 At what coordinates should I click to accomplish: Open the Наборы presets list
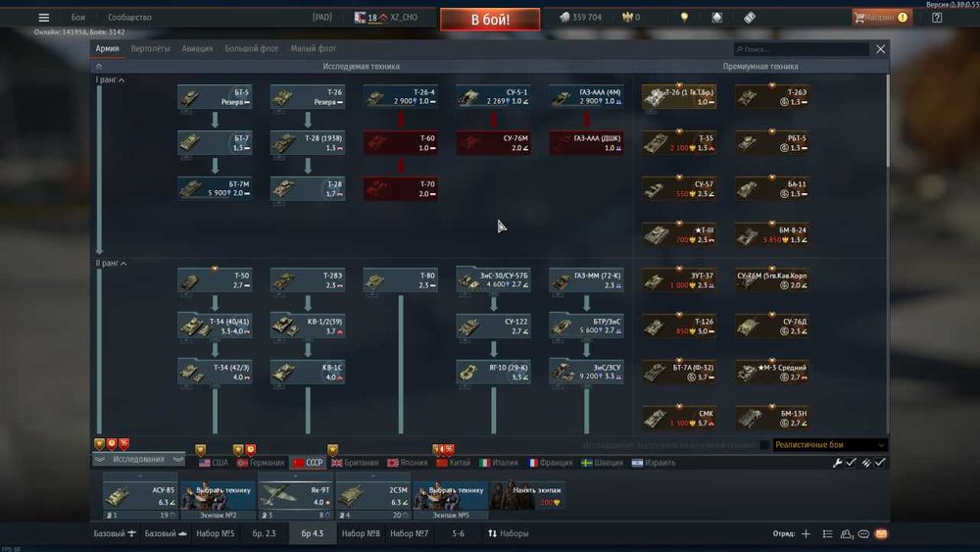point(508,534)
